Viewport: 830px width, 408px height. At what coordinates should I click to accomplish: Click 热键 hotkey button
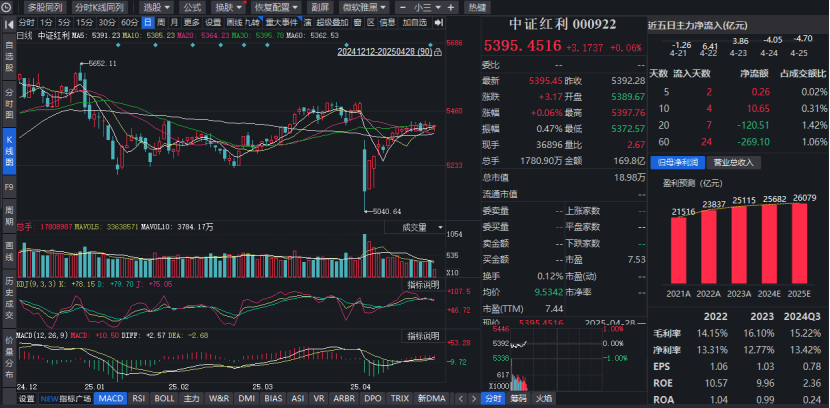tap(477, 8)
